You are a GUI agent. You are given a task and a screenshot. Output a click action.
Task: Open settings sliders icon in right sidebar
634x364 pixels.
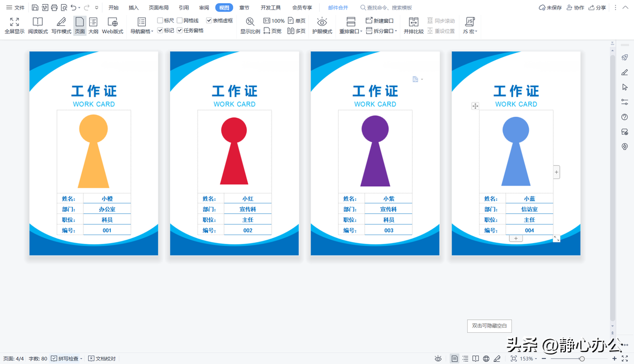pyautogui.click(x=624, y=102)
